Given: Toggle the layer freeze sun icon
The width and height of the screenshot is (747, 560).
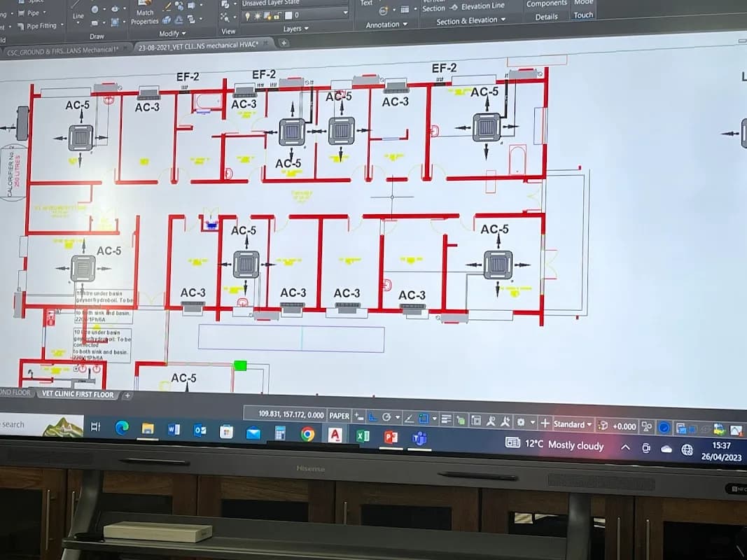Looking at the screenshot, I should point(257,16).
